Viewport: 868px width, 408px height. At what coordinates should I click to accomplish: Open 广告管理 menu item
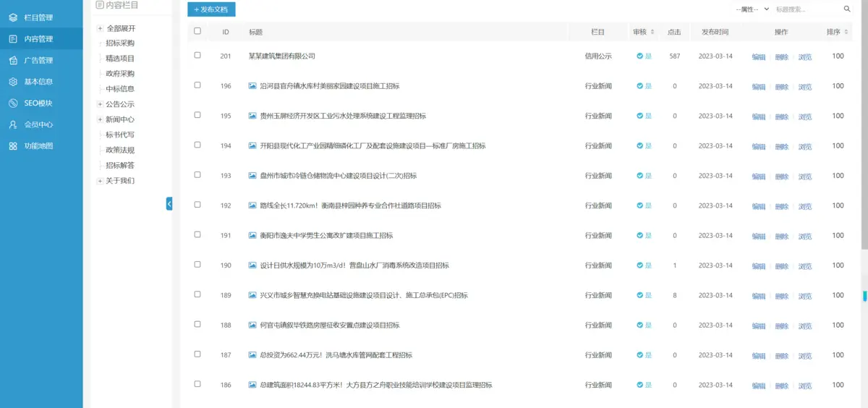[41, 60]
